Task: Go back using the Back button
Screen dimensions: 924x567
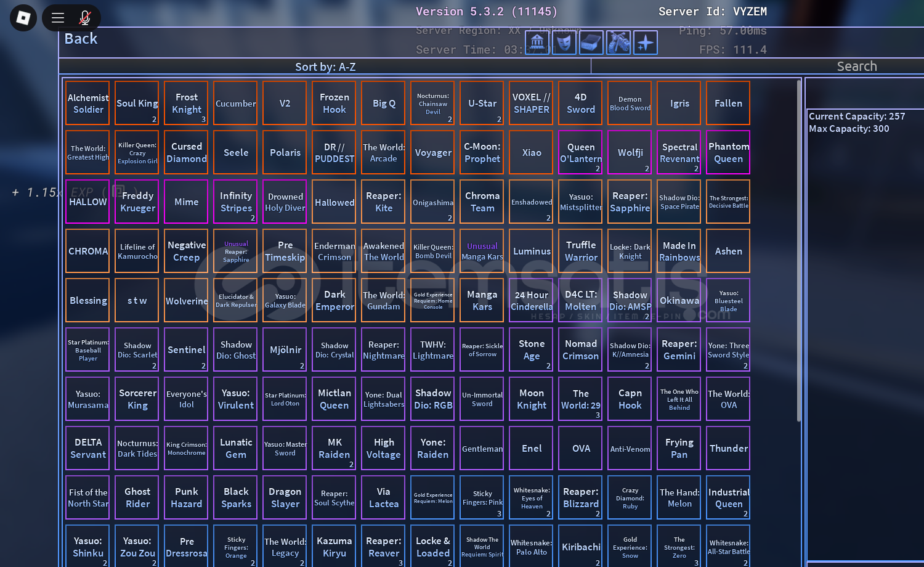Action: click(x=81, y=39)
